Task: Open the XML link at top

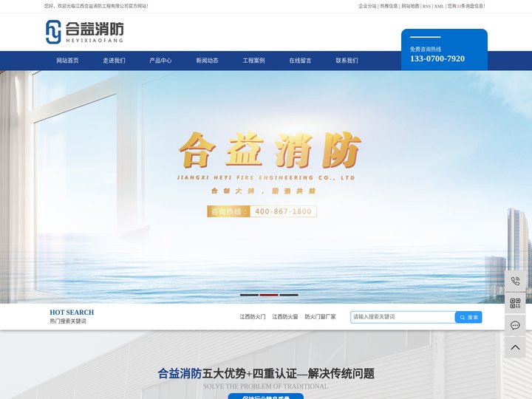Action: point(439,6)
